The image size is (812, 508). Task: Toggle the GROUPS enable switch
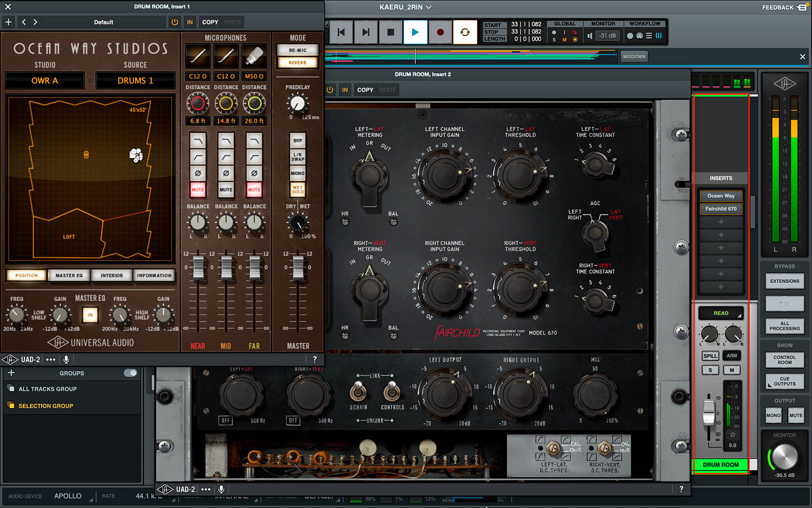tap(130, 373)
